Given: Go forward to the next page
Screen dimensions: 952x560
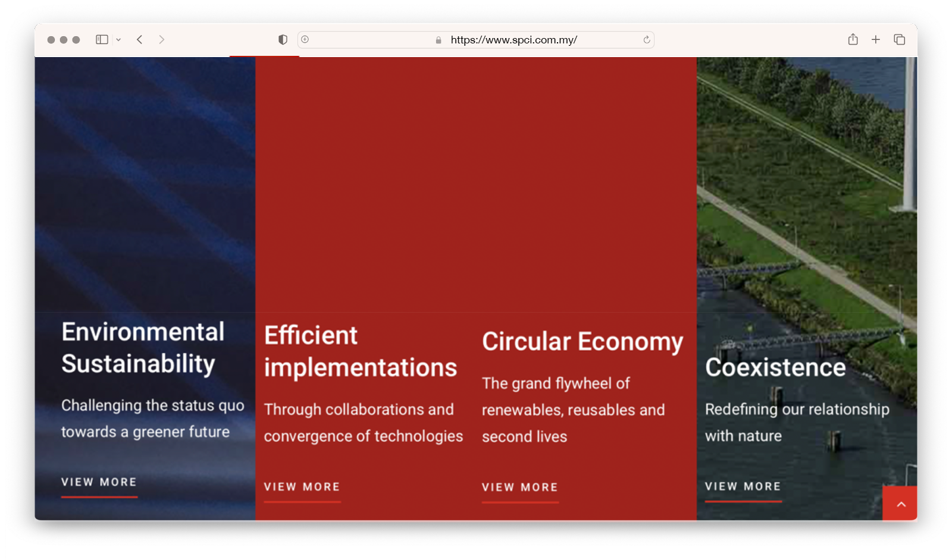Looking at the screenshot, I should [x=161, y=40].
